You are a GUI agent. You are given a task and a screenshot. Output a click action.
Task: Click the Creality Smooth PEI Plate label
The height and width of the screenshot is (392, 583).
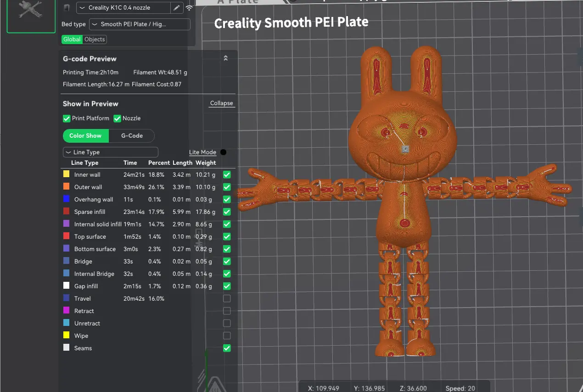(x=291, y=22)
